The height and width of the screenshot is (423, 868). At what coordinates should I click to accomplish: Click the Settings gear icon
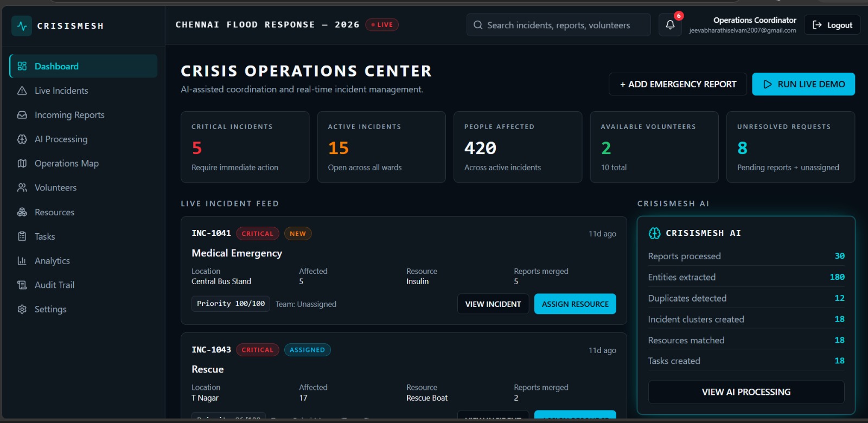click(x=22, y=309)
